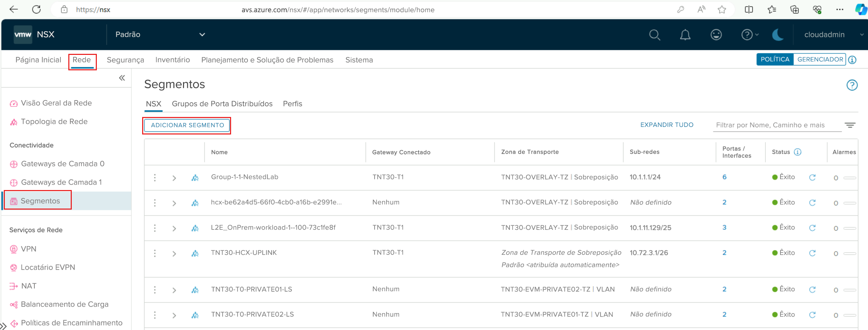This screenshot has height=330, width=868.
Task: Click topology icon for TNT30-T0-PRIVATE01-LS
Action: [x=195, y=290]
